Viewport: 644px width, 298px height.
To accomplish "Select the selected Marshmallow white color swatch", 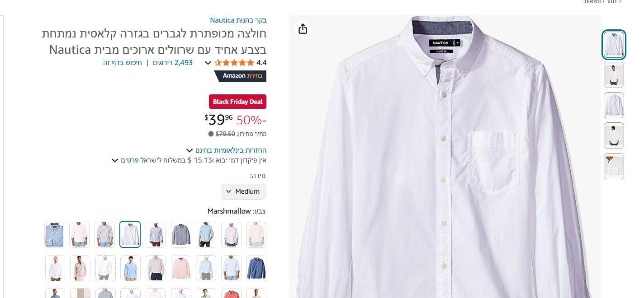I will click(130, 234).
